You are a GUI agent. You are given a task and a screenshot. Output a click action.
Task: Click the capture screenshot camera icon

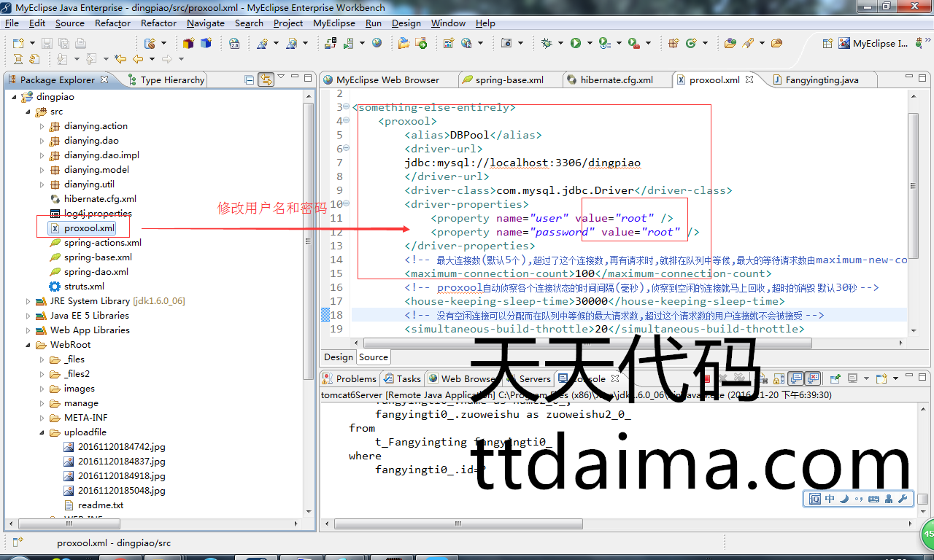[507, 44]
